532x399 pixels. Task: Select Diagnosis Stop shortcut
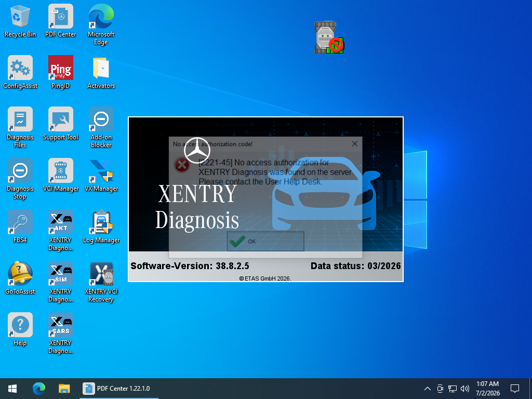(20, 179)
